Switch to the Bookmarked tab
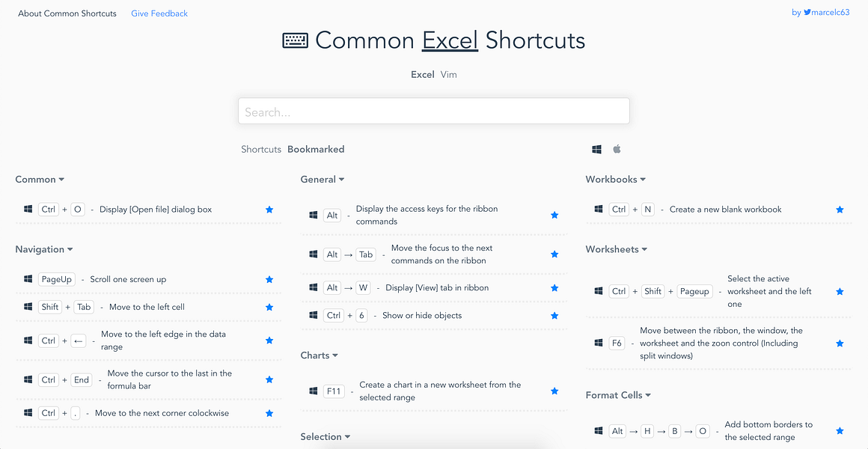Viewport: 868px width, 449px height. (x=316, y=149)
